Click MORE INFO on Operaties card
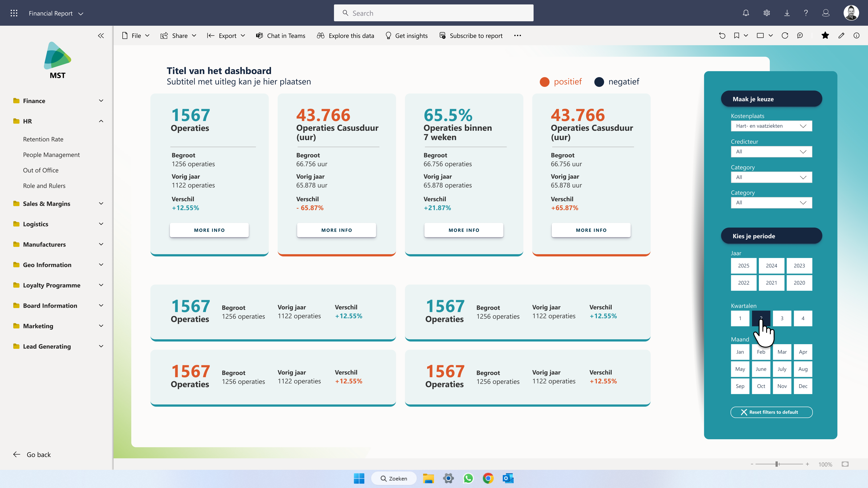The width and height of the screenshot is (868, 488). (209, 230)
